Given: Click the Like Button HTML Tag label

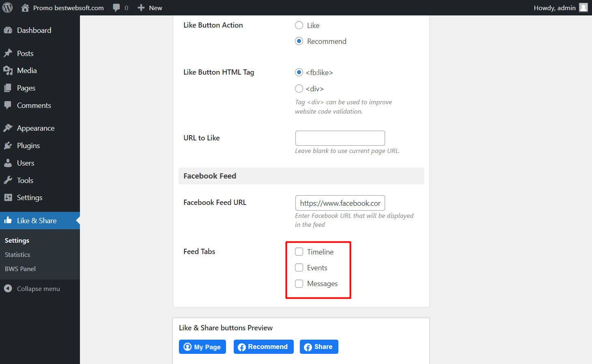Looking at the screenshot, I should [219, 72].
